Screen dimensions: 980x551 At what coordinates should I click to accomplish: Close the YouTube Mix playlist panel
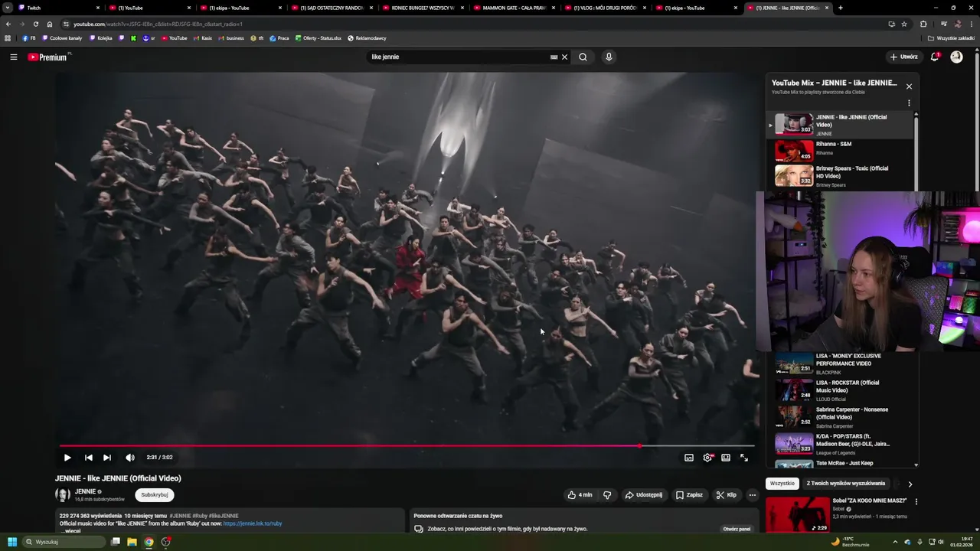(909, 86)
